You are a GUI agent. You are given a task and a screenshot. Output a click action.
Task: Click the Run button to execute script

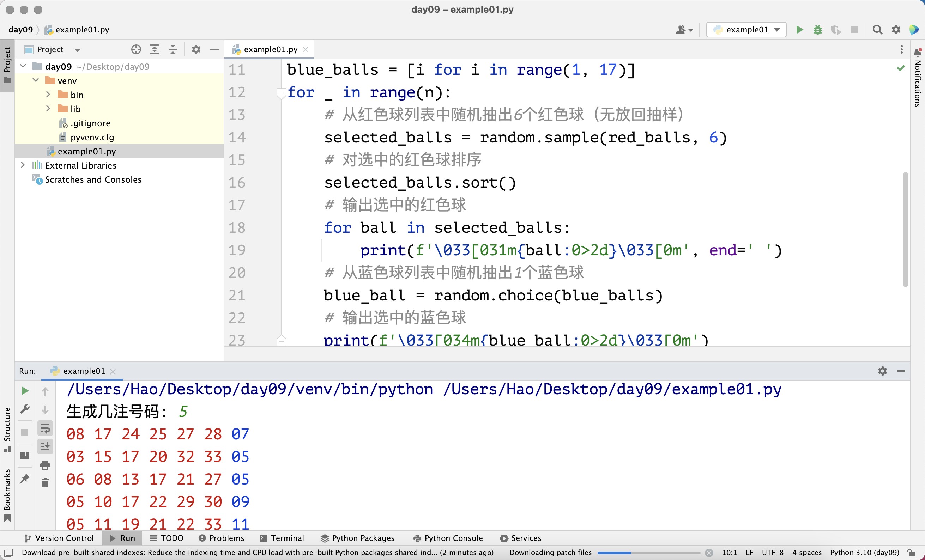[799, 30]
